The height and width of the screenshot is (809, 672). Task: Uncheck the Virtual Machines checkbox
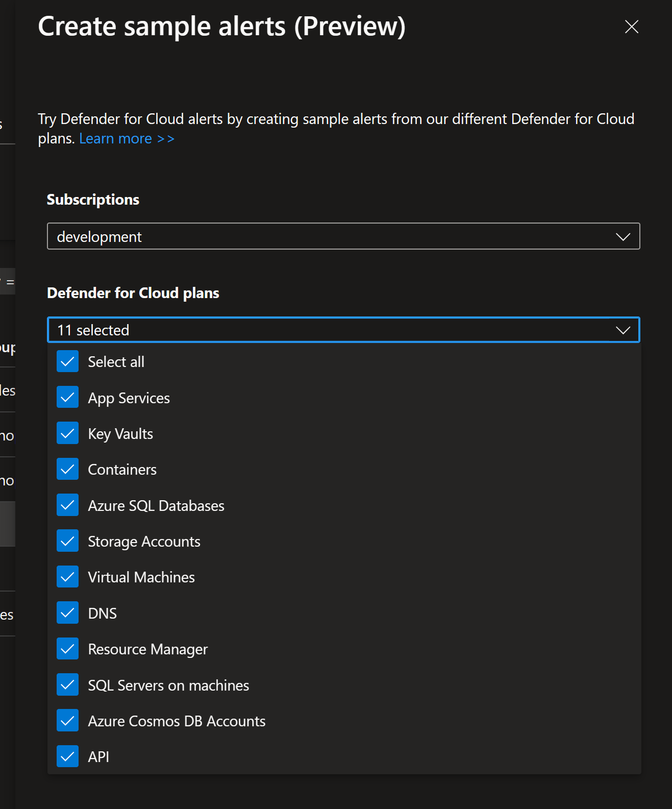coord(67,577)
